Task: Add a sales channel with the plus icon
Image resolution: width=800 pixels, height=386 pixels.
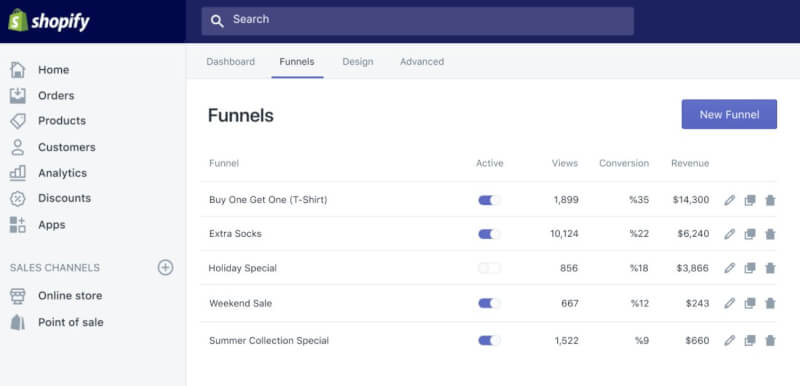Action: click(165, 267)
